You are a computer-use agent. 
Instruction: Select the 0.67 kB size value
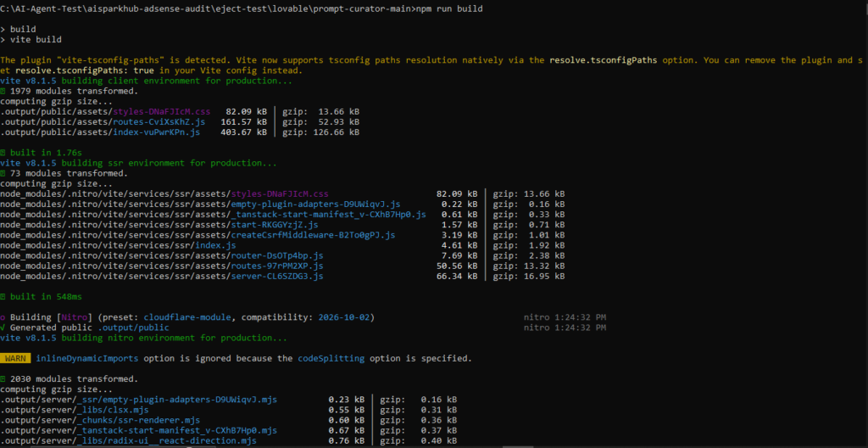pos(347,430)
